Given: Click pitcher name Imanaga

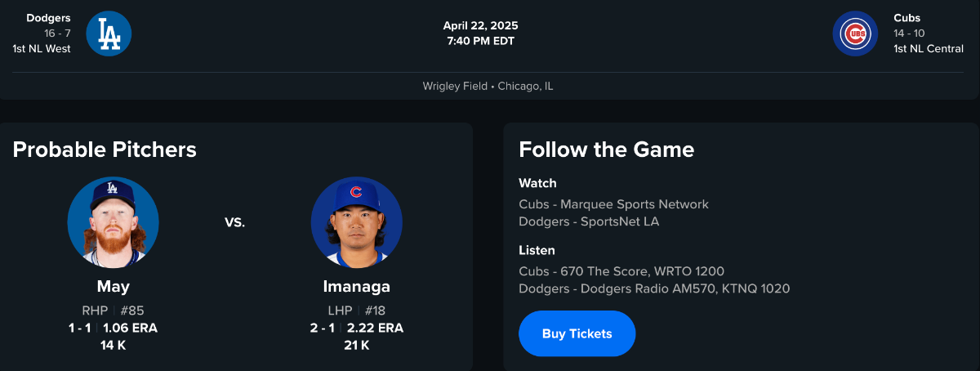Looking at the screenshot, I should pos(356,287).
